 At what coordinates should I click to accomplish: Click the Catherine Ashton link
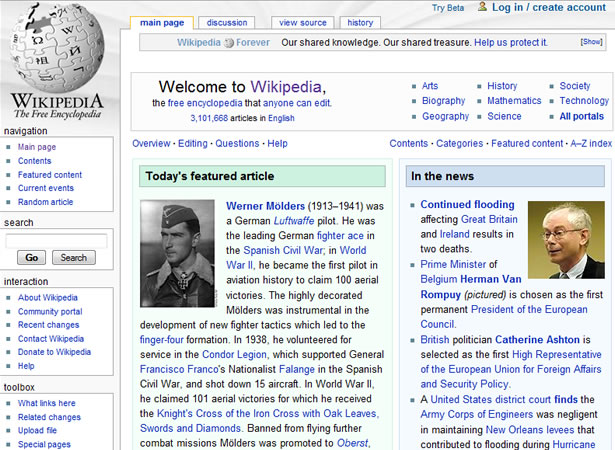coord(537,340)
